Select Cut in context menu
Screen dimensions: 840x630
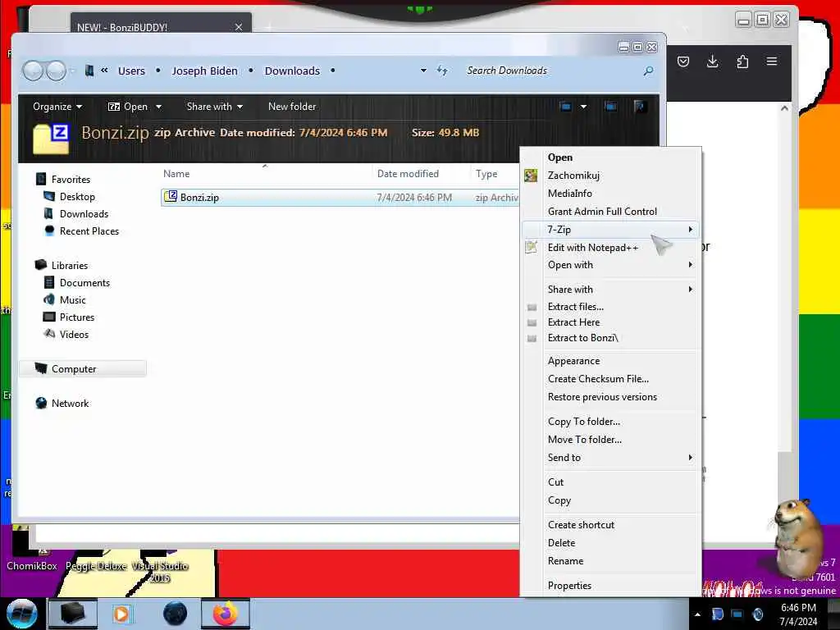point(610,482)
